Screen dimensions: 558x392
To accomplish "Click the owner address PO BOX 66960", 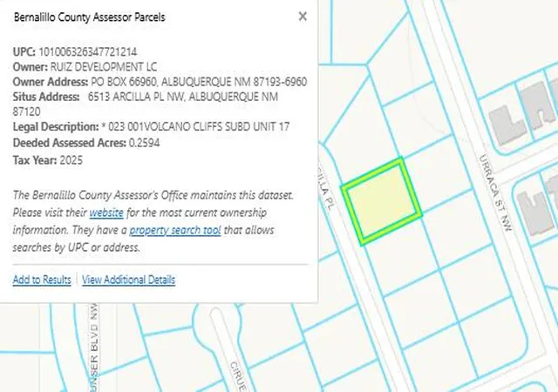I will click(x=124, y=82).
